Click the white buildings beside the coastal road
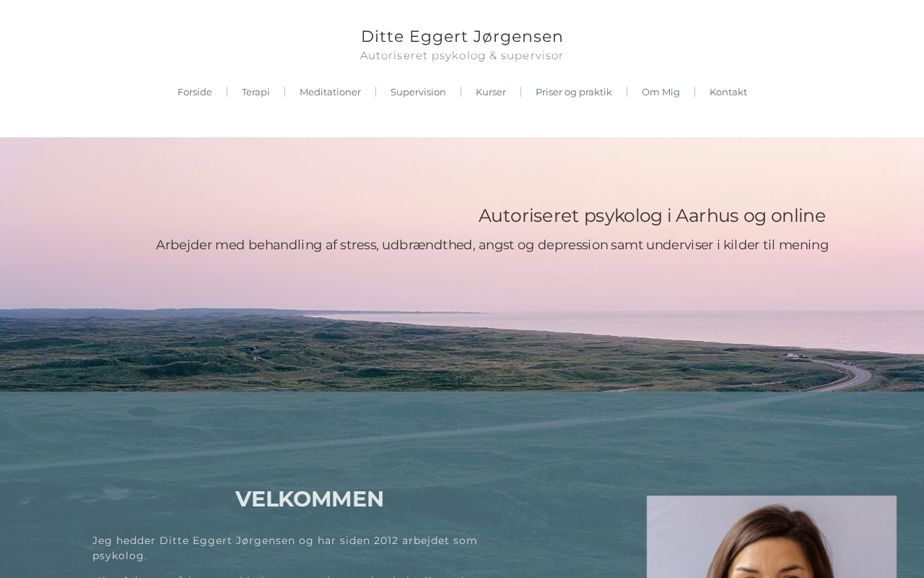Image resolution: width=924 pixels, height=578 pixels. point(796,355)
